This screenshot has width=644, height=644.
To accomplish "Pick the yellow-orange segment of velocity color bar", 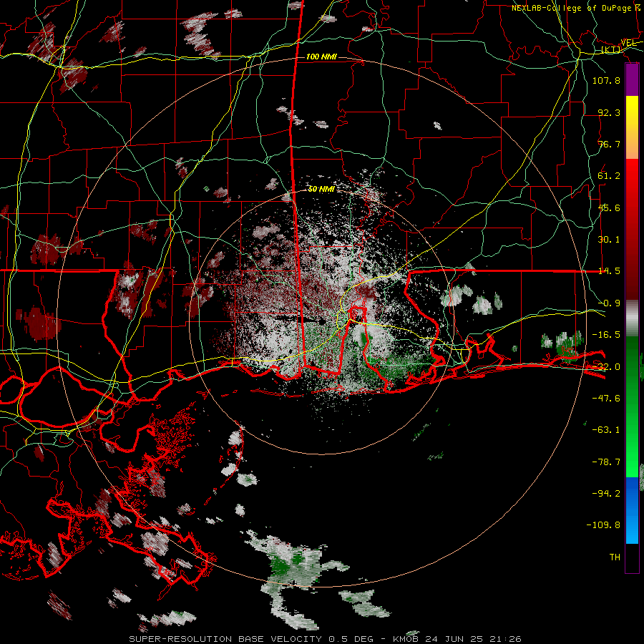I will [632, 127].
